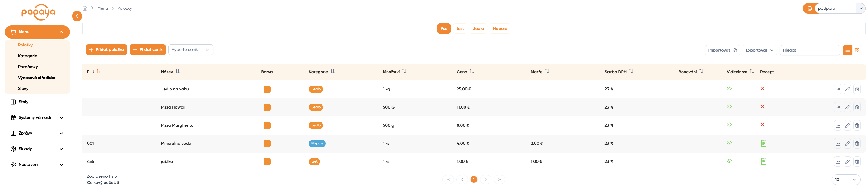The width and height of the screenshot is (868, 190).
Task: Toggle visibility of Pizza Margherita
Action: [x=729, y=125]
